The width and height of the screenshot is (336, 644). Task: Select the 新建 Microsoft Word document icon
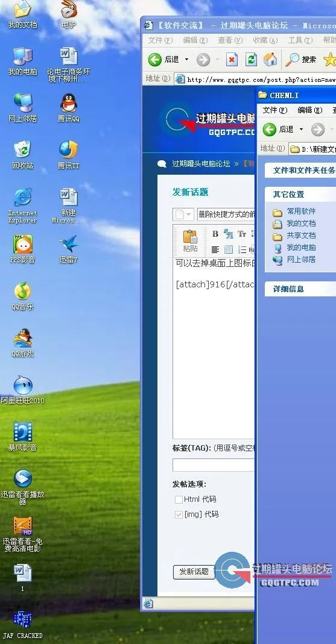[x=68, y=205]
